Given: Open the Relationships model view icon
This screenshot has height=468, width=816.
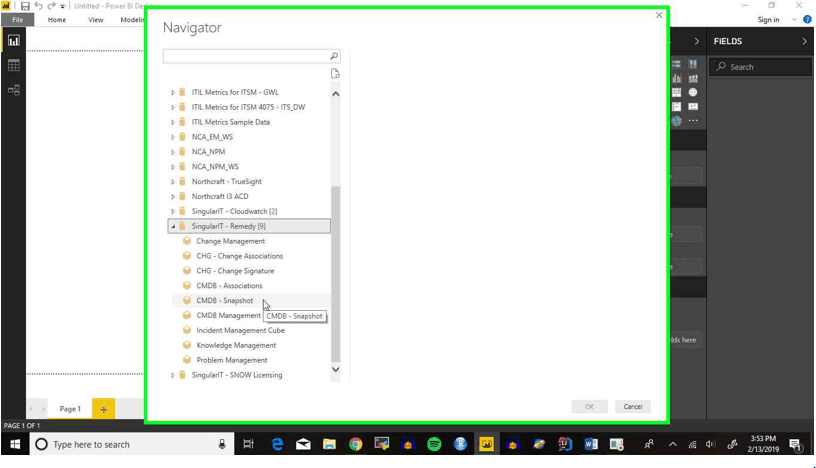Looking at the screenshot, I should point(14,90).
